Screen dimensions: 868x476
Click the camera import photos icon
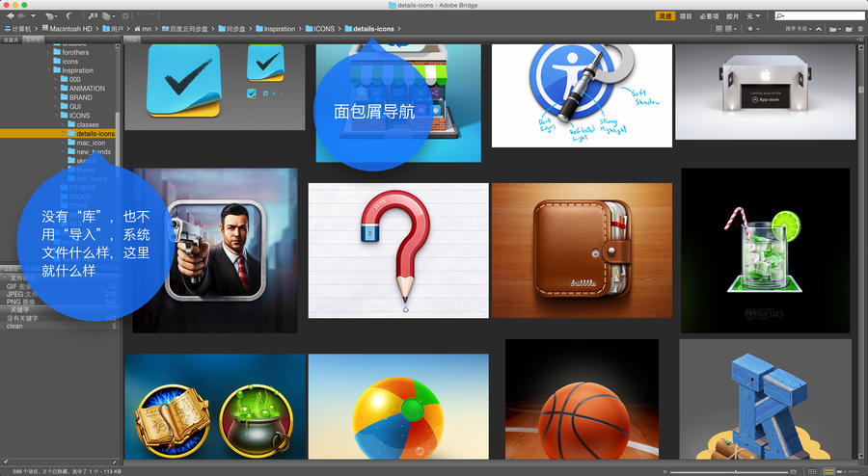[x=93, y=16]
